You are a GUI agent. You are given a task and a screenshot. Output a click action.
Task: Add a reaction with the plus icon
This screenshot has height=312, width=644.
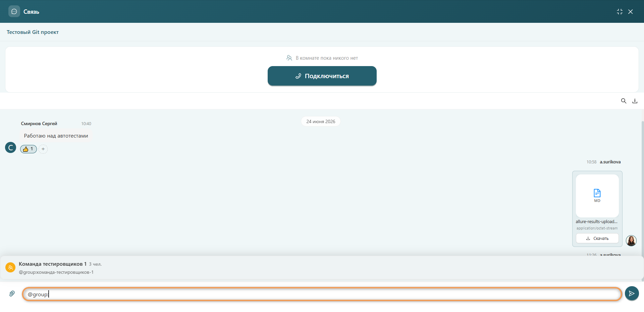(43, 149)
